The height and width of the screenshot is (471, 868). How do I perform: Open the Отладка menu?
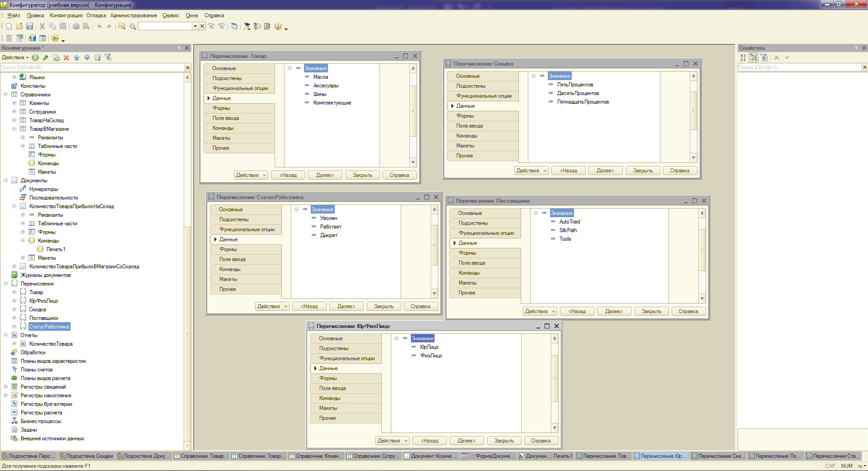(x=96, y=15)
